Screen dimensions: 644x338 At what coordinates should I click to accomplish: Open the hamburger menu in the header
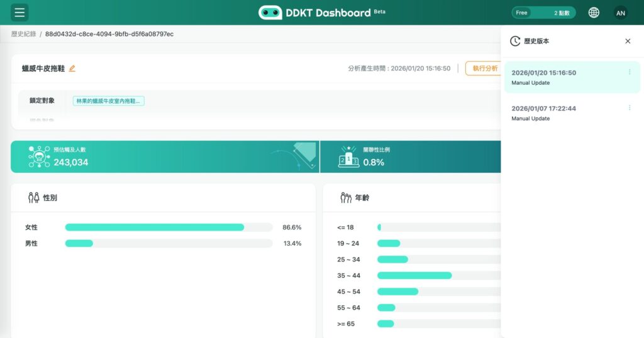tap(19, 13)
